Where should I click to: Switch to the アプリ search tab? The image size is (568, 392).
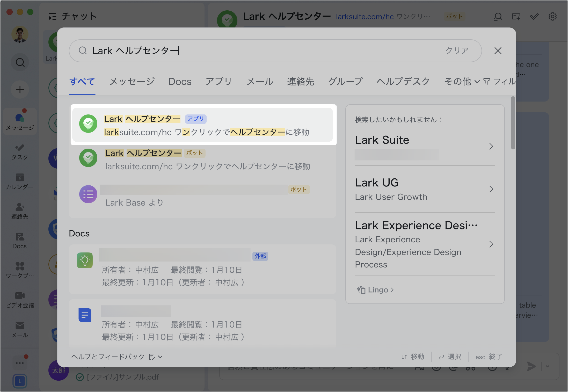point(218,82)
